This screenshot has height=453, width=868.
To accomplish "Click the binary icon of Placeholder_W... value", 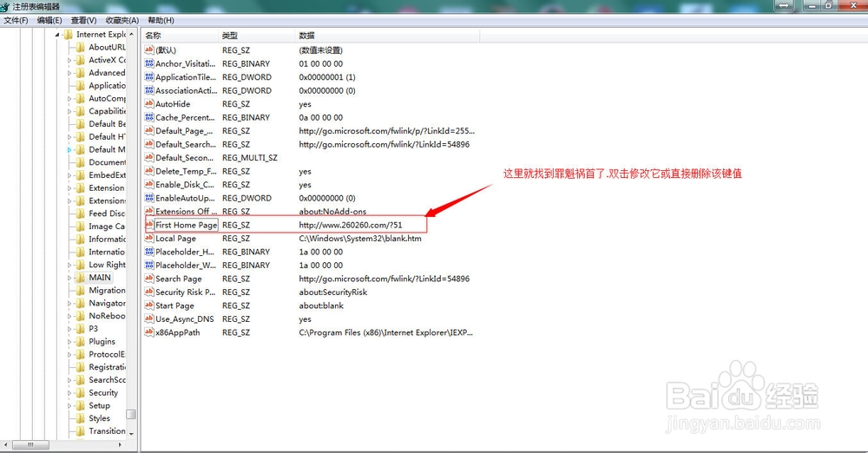I will [x=149, y=266].
